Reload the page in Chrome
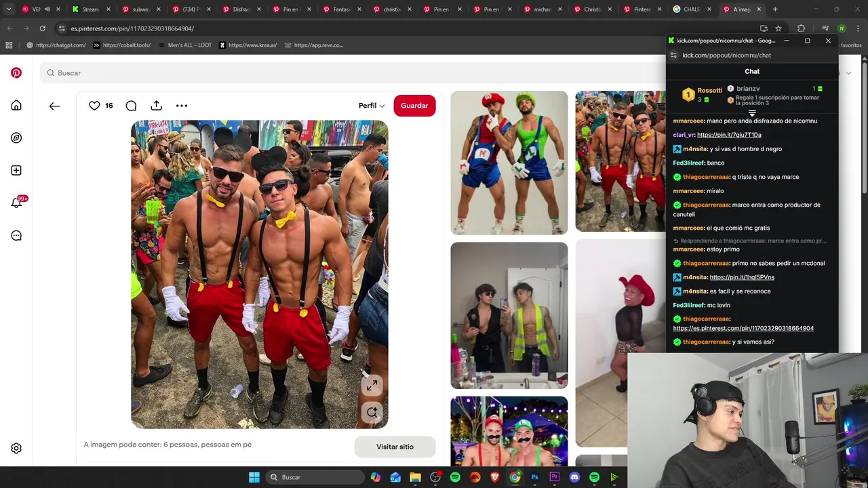 coord(42,28)
